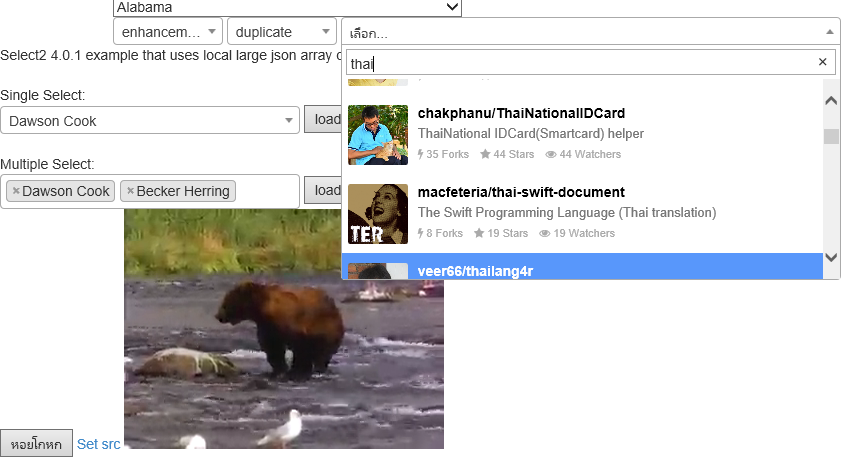Select macfeteria/thai-swift-document result
This screenshot has width=855, height=466.
[582, 214]
